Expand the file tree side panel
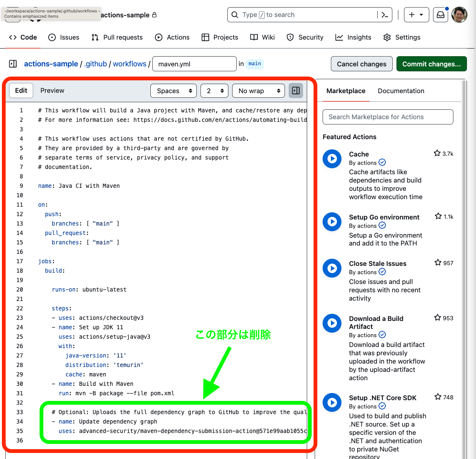The image size is (476, 459). coord(13,64)
